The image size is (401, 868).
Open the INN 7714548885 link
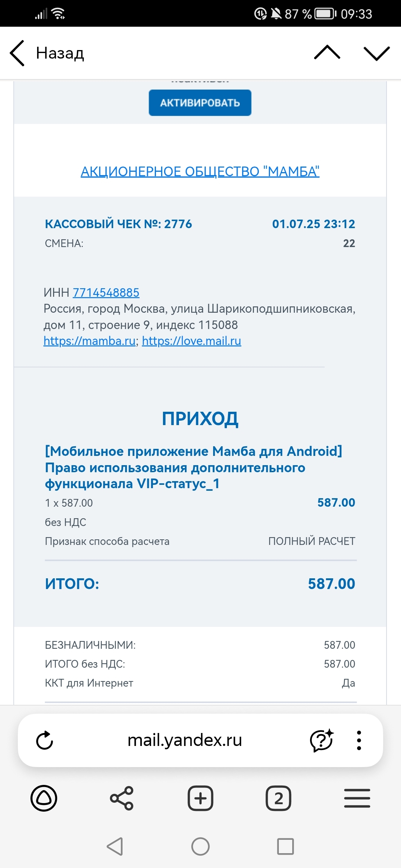point(106,293)
